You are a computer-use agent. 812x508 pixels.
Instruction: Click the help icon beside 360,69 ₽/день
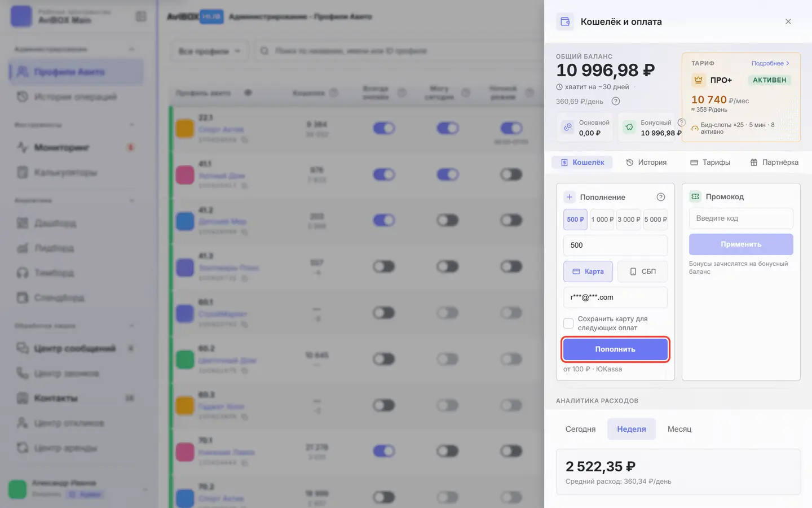[616, 102]
